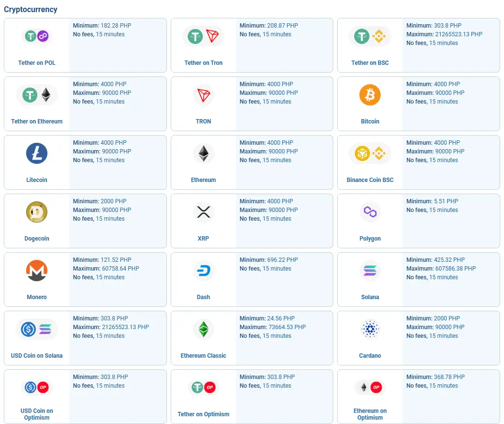Image resolution: width=504 pixels, height=424 pixels.
Task: Choose the Monero logo icon
Action: click(x=37, y=271)
